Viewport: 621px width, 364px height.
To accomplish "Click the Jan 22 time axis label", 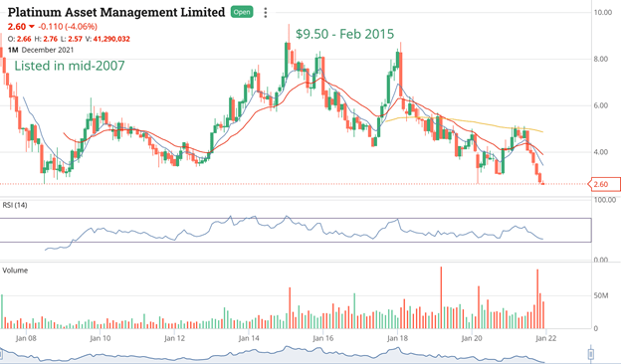I will (546, 338).
